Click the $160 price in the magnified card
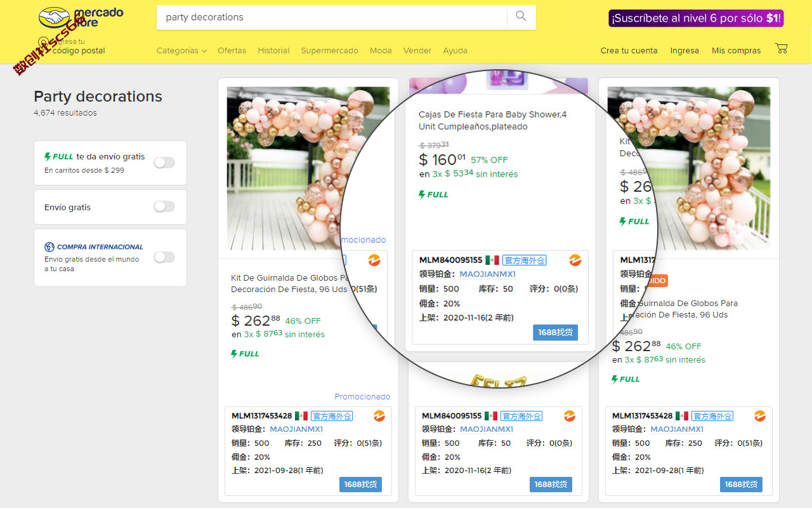Image resolution: width=812 pixels, height=508 pixels. pyautogui.click(x=442, y=159)
